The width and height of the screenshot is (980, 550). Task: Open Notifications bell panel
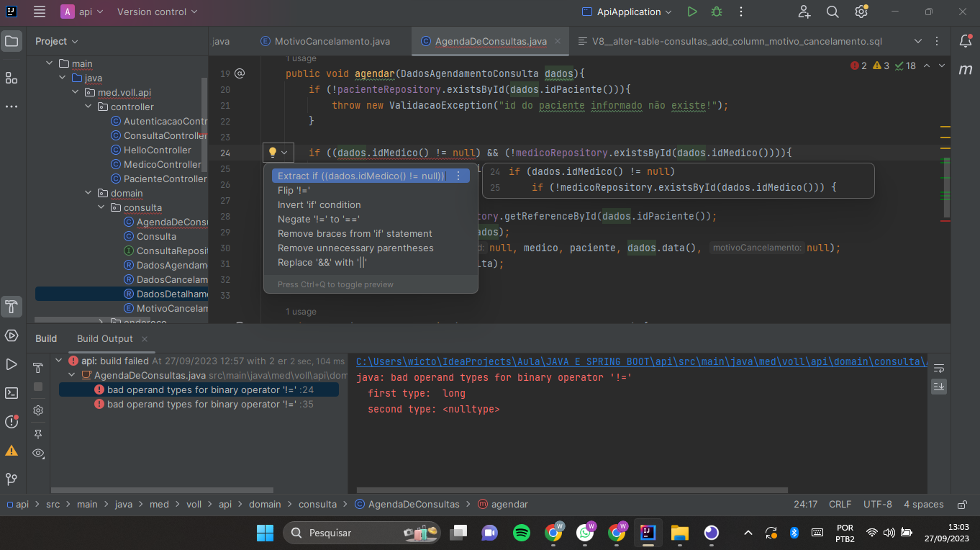pos(966,41)
